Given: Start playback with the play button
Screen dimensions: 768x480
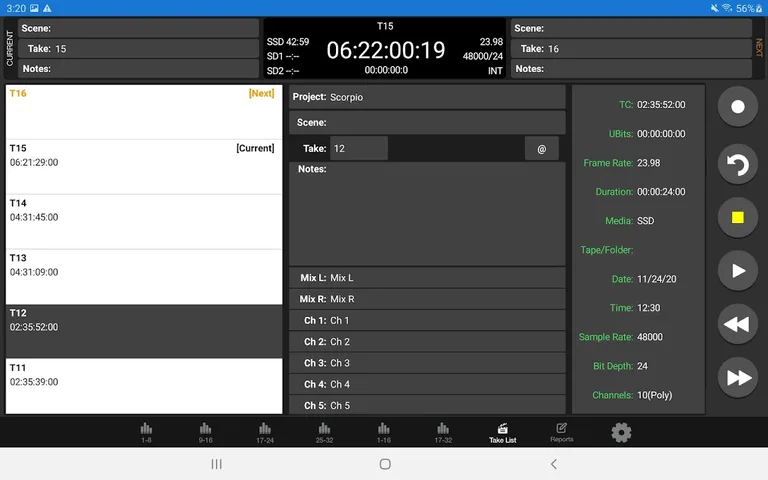Looking at the screenshot, I should (x=738, y=270).
